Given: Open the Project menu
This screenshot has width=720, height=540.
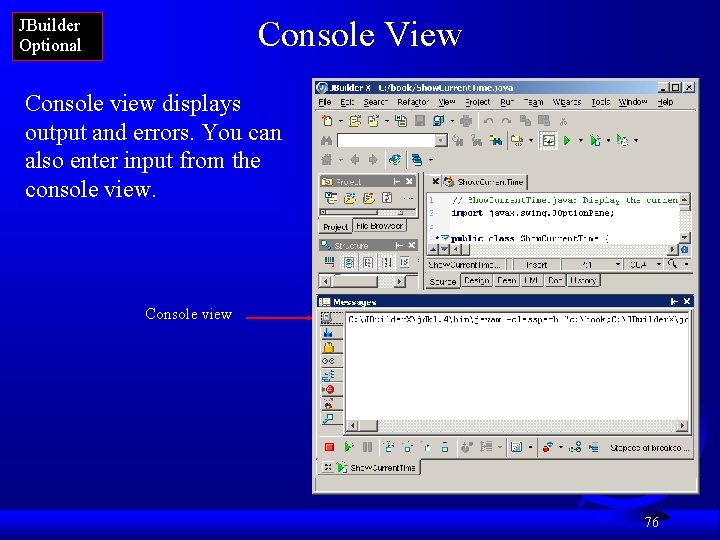Looking at the screenshot, I should 478,102.
